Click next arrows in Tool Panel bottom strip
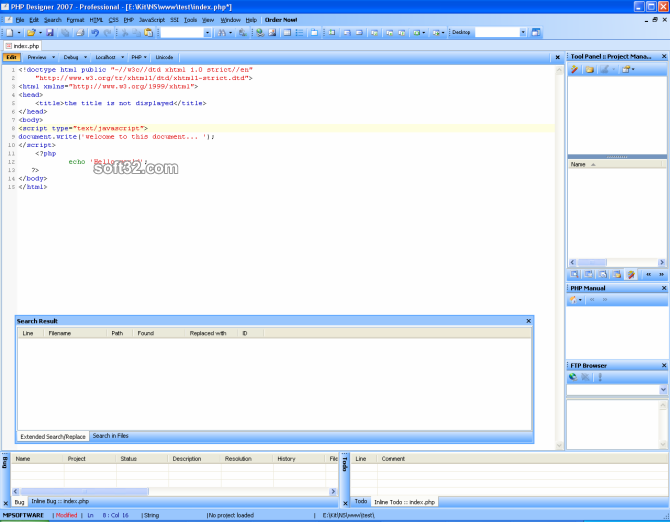Screen dimensions: 670x522 [661, 274]
